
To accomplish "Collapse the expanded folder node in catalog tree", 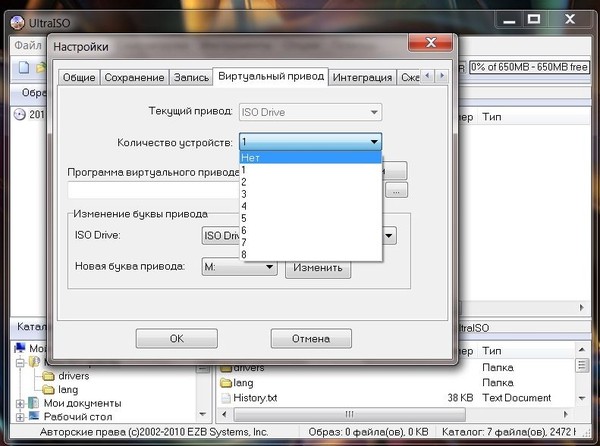I will click(20, 362).
